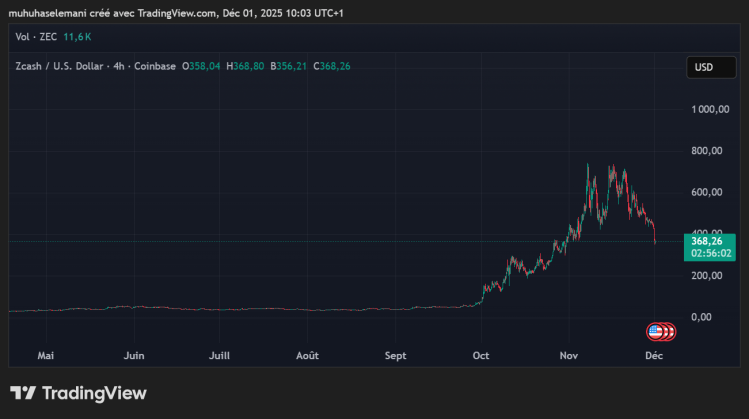The height and width of the screenshot is (419, 749).
Task: Click the low price value 356,21
Action: click(291, 66)
